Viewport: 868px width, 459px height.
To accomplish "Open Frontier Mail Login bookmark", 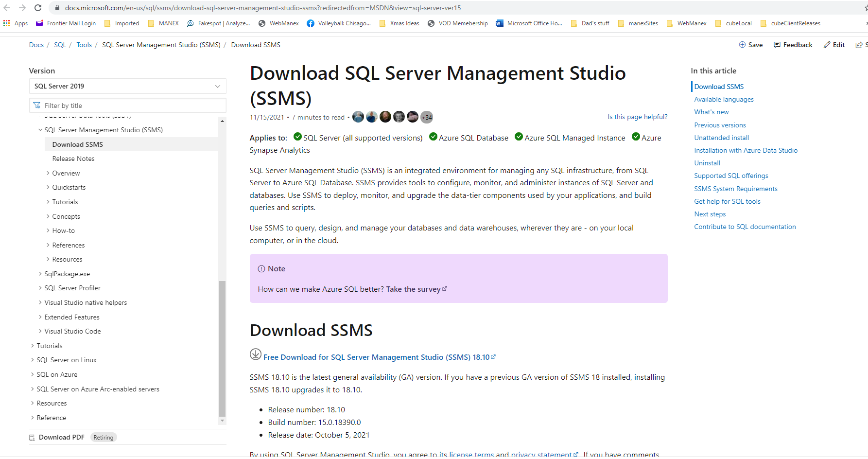I will click(x=66, y=23).
